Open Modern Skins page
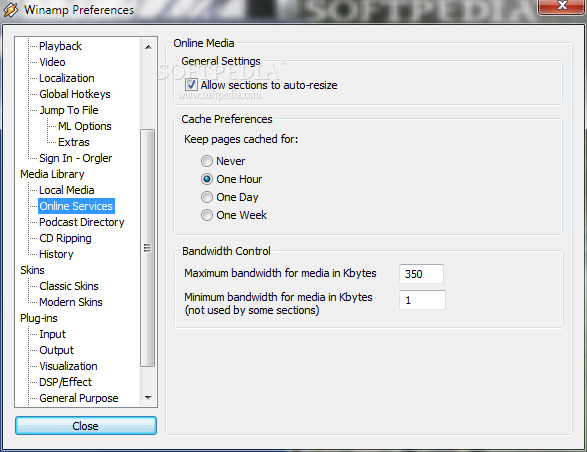The width and height of the screenshot is (587, 452). (71, 302)
